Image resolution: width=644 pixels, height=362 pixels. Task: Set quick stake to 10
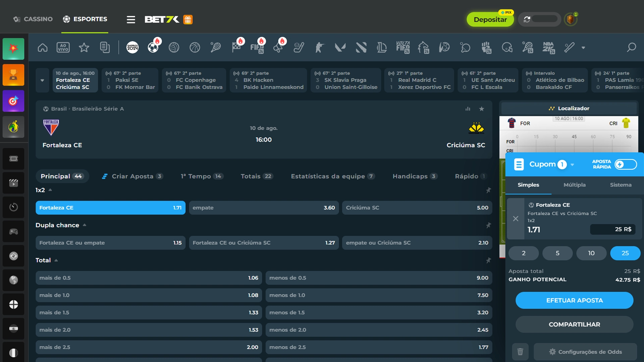click(591, 253)
